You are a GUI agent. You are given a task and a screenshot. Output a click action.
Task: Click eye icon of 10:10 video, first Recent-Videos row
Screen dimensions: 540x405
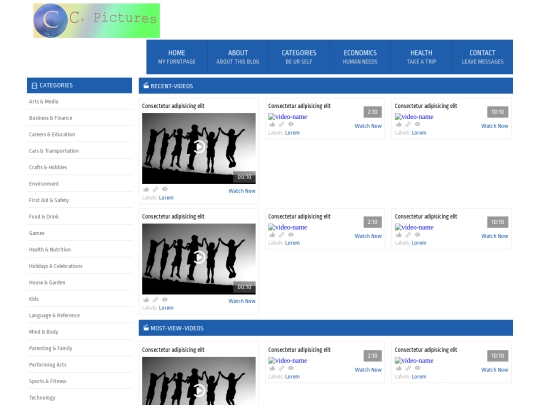[417, 124]
